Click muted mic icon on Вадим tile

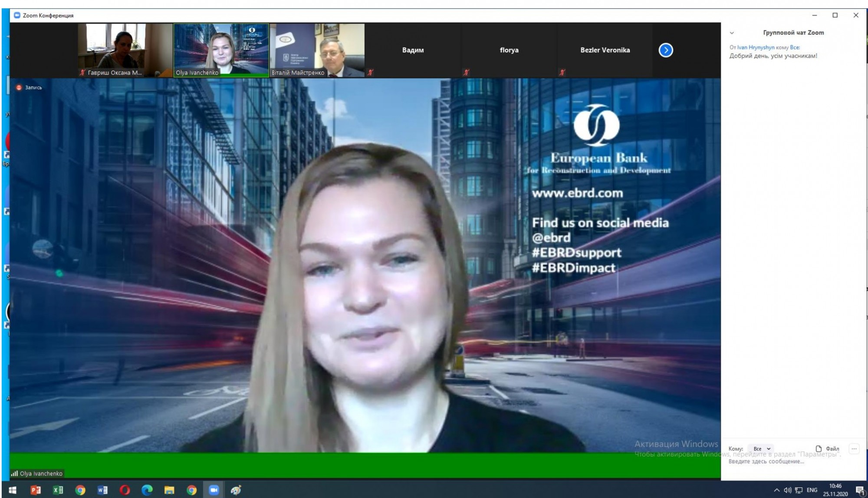click(370, 73)
